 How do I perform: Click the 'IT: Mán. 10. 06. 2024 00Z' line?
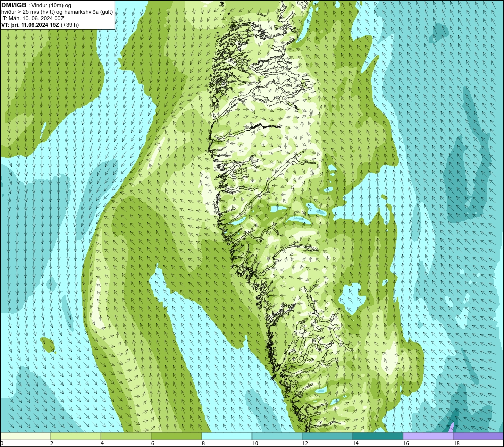pos(32,18)
